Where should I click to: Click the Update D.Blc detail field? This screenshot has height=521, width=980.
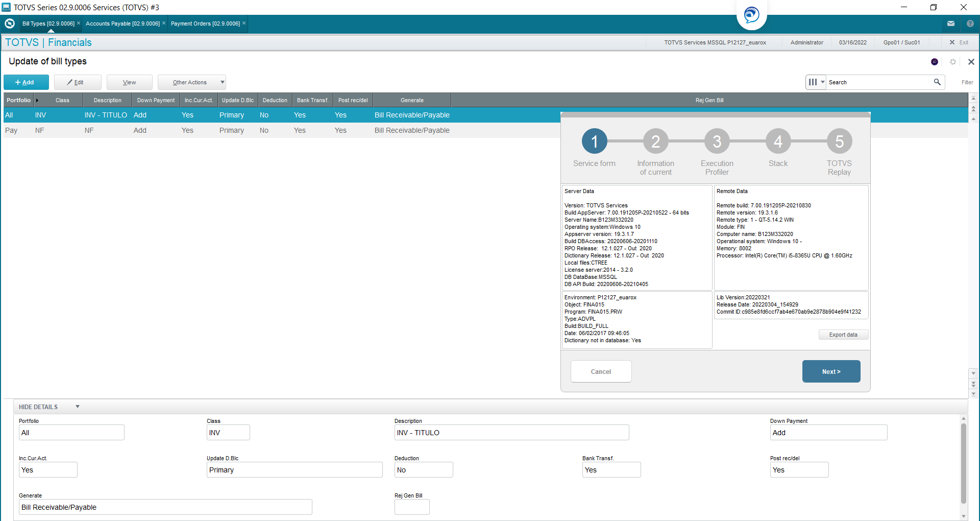(x=295, y=470)
